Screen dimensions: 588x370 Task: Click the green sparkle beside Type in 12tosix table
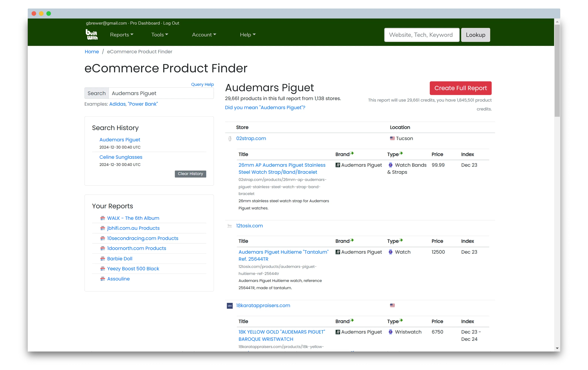401,240
